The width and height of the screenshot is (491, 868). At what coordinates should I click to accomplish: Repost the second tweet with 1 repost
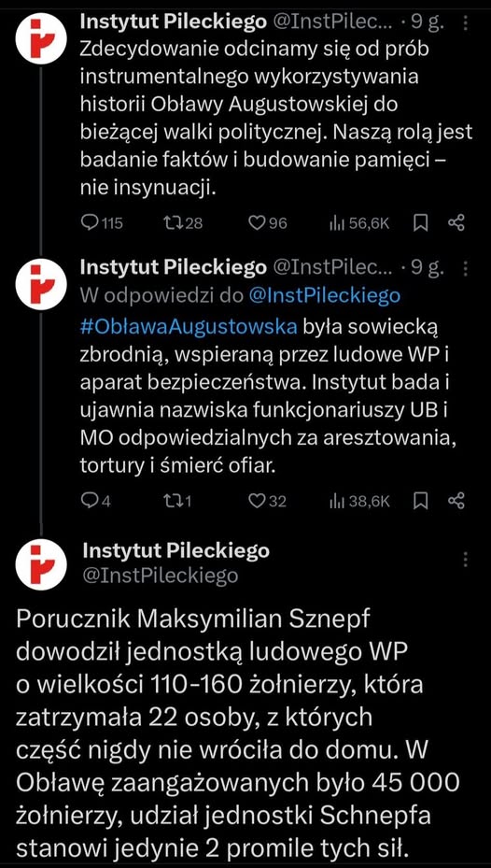178,501
